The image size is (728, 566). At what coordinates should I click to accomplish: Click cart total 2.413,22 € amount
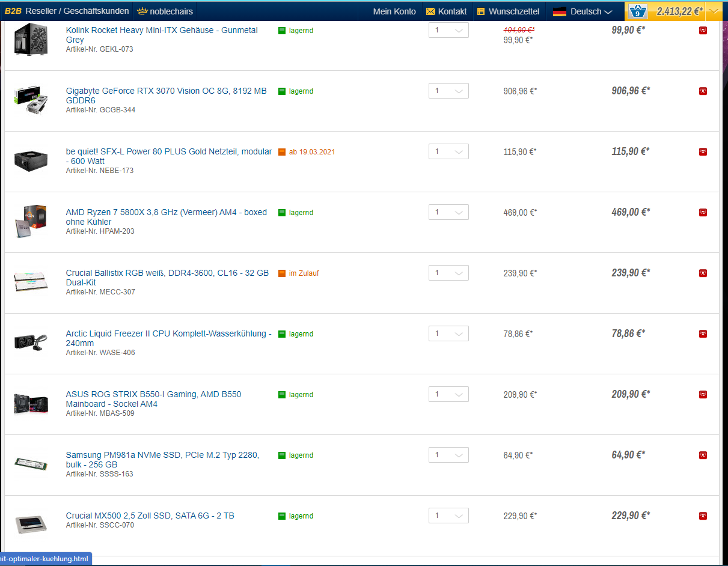pyautogui.click(x=679, y=11)
